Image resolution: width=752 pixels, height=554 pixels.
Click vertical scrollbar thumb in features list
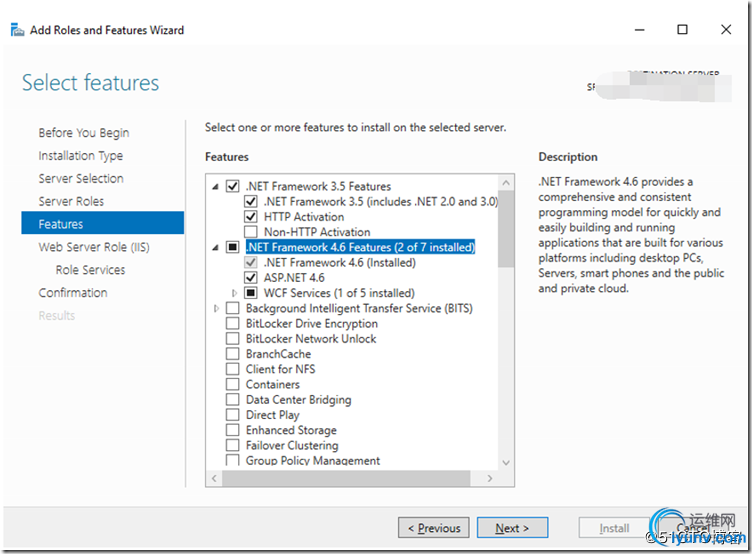click(x=506, y=229)
